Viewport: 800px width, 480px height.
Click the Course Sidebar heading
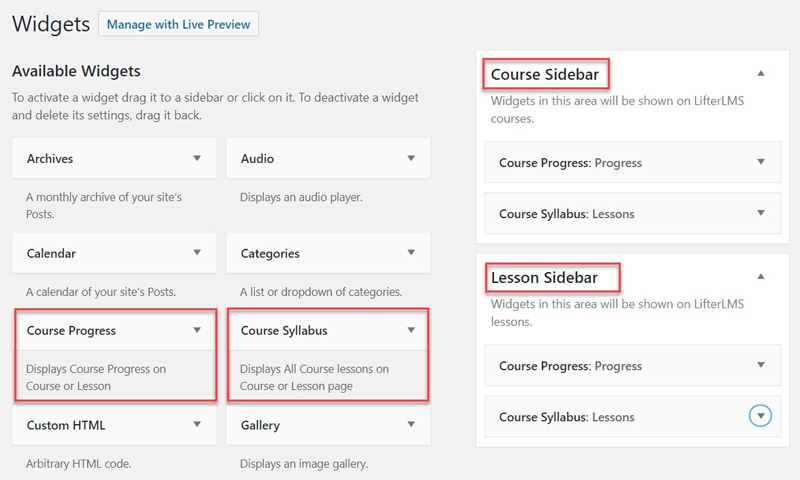542,75
